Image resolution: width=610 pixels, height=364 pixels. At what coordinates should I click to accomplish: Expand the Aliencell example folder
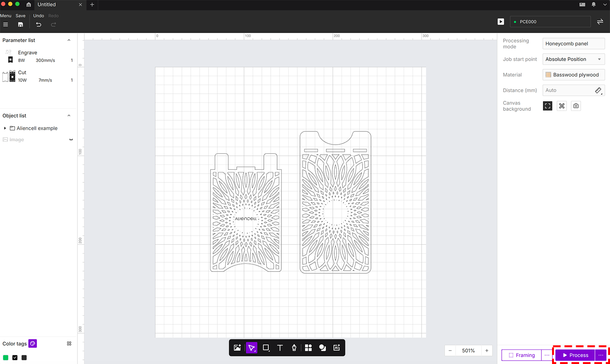click(x=5, y=128)
